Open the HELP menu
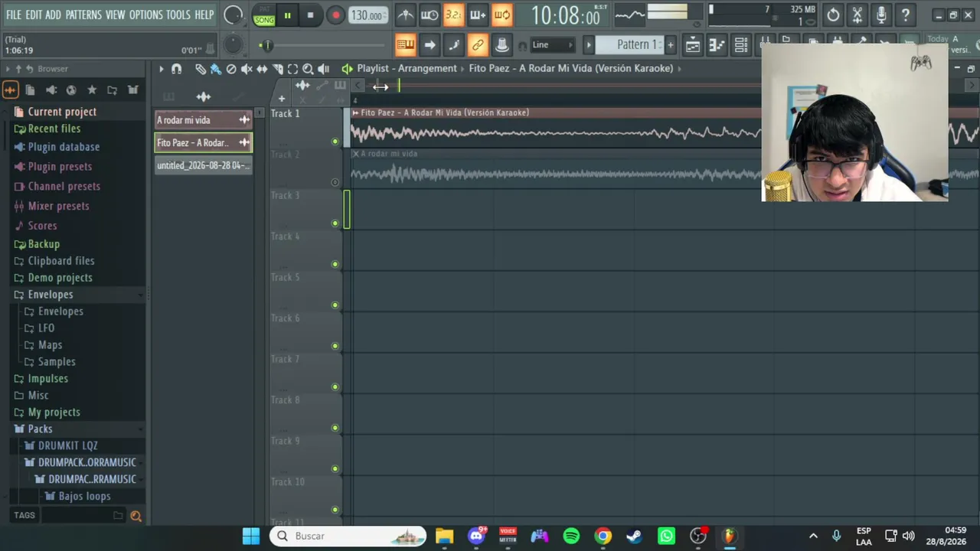The width and height of the screenshot is (980, 551). [204, 15]
